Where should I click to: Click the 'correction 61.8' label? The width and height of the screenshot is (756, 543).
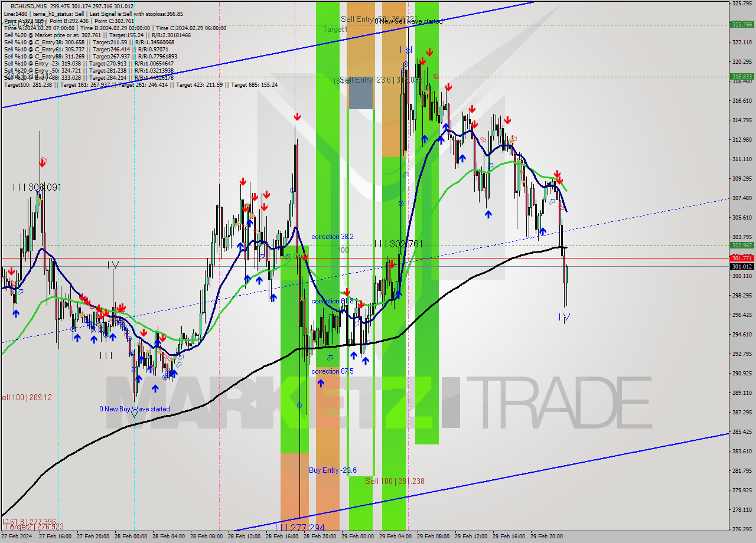[x=333, y=301]
